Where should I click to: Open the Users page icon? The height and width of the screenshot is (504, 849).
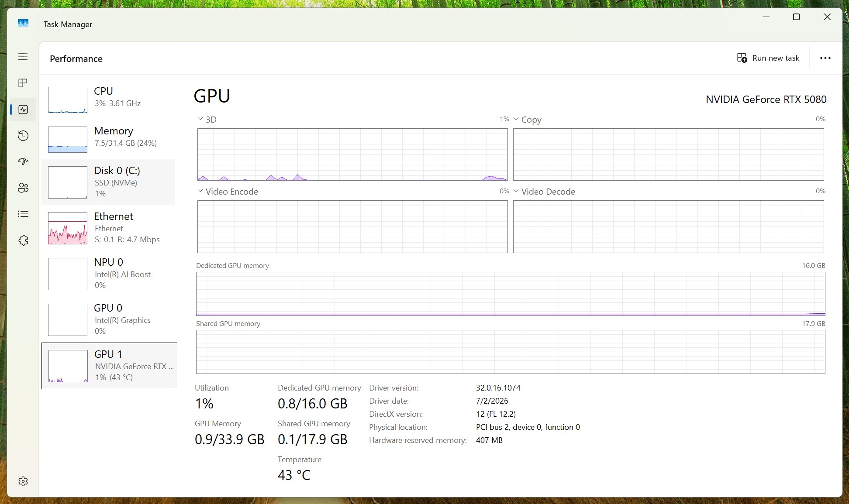pyautogui.click(x=23, y=188)
